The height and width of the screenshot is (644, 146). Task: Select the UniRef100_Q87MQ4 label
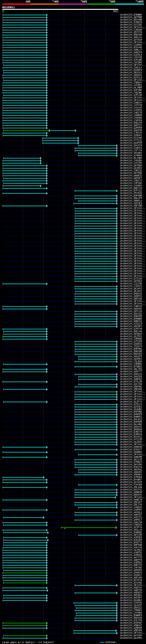(x=131, y=165)
